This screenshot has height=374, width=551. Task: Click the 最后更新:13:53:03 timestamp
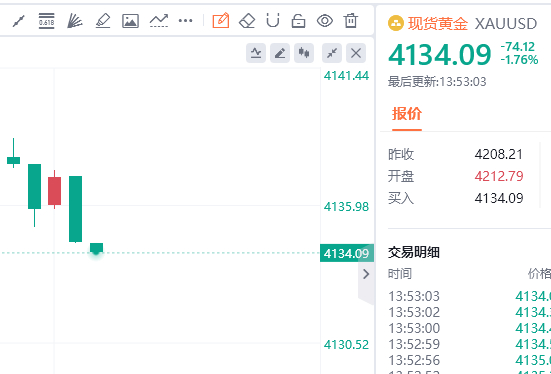pyautogui.click(x=437, y=82)
